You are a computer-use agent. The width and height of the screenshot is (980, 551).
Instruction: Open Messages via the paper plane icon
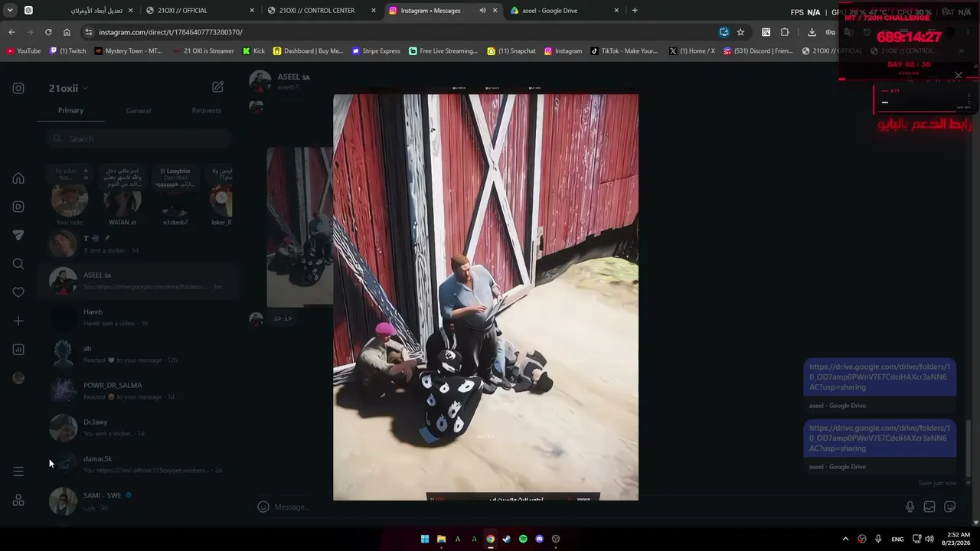coord(18,236)
